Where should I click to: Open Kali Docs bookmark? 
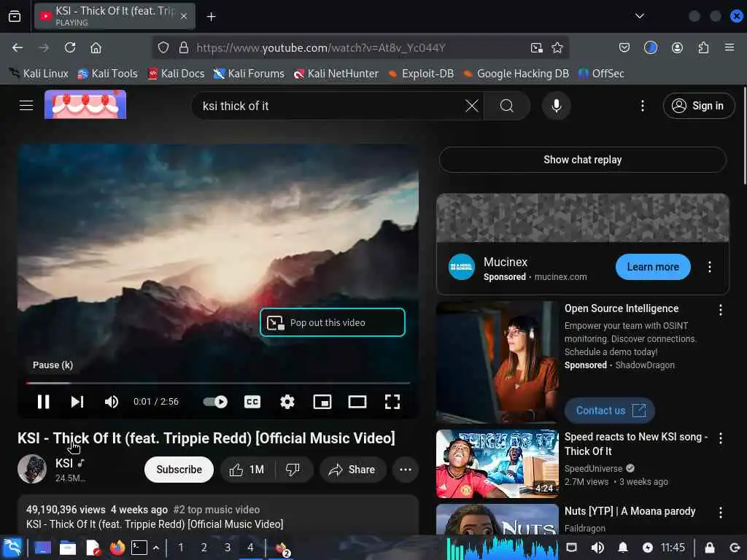(x=176, y=74)
